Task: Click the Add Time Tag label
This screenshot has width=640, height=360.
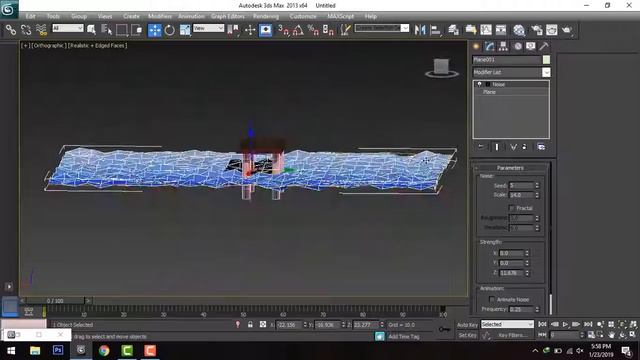Action: (404, 336)
